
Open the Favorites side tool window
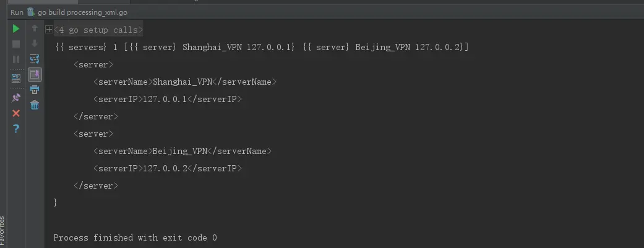point(2,232)
